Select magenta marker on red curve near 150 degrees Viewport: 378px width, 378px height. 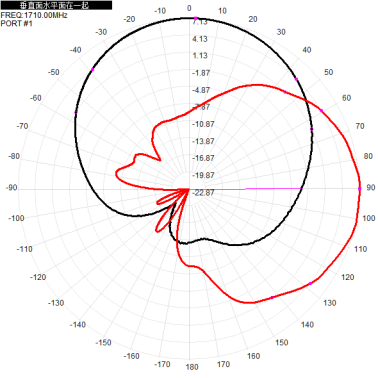click(272, 298)
